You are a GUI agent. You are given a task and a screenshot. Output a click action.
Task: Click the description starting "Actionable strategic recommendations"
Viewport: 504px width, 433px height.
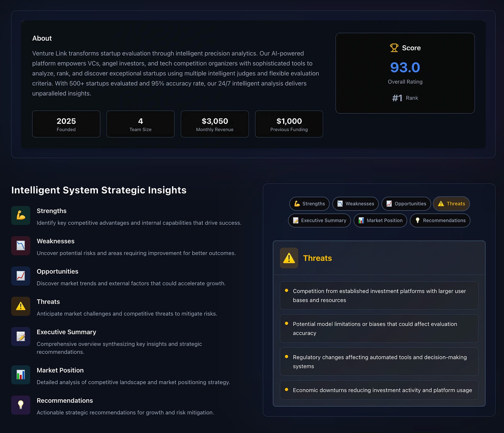(x=125, y=413)
